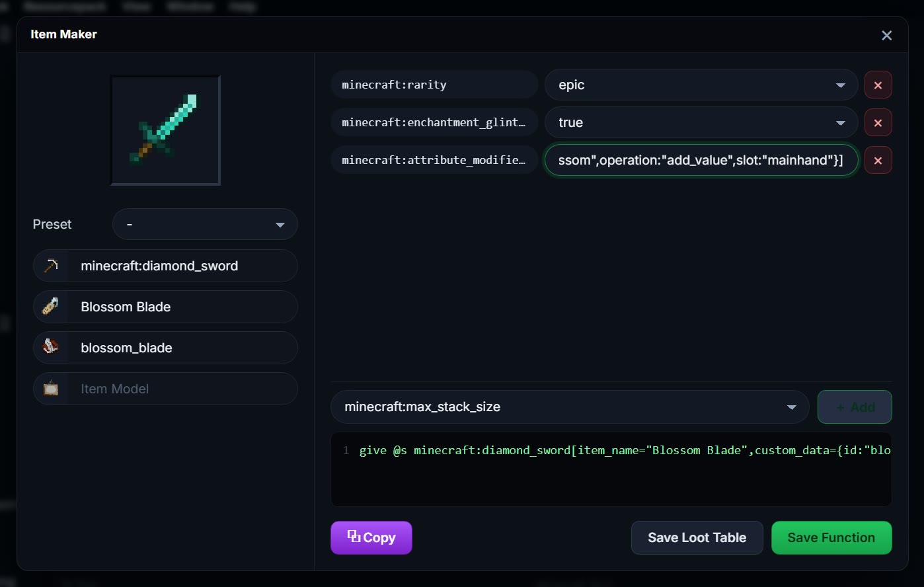Click Save Function button
Viewport: 924px width, 587px height.
831,537
